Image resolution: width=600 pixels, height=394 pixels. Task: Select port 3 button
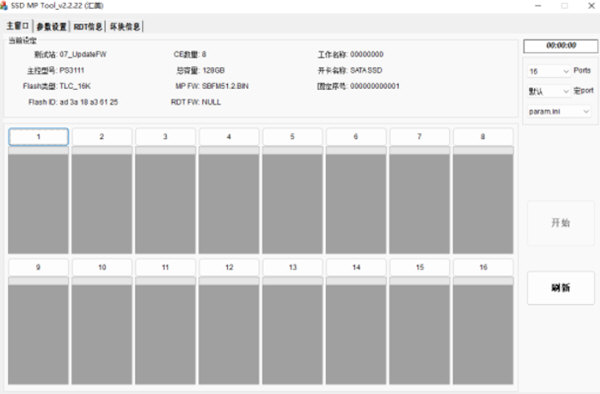click(165, 137)
